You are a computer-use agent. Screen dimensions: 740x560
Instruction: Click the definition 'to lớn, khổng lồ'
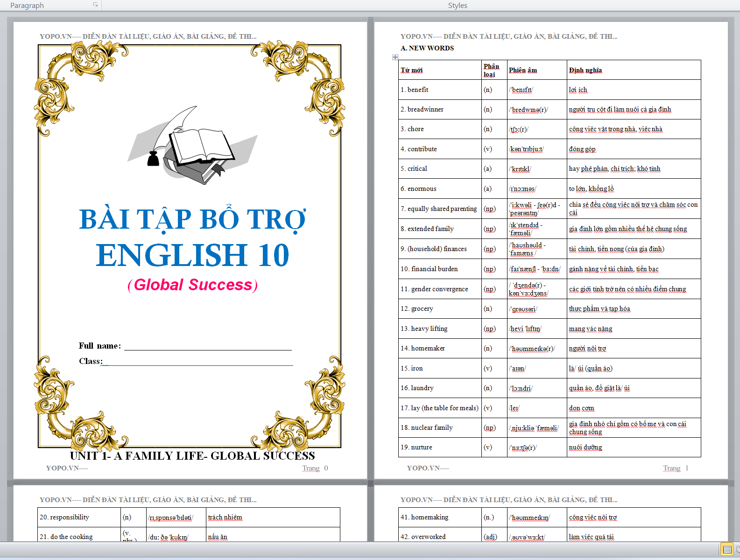(x=592, y=189)
